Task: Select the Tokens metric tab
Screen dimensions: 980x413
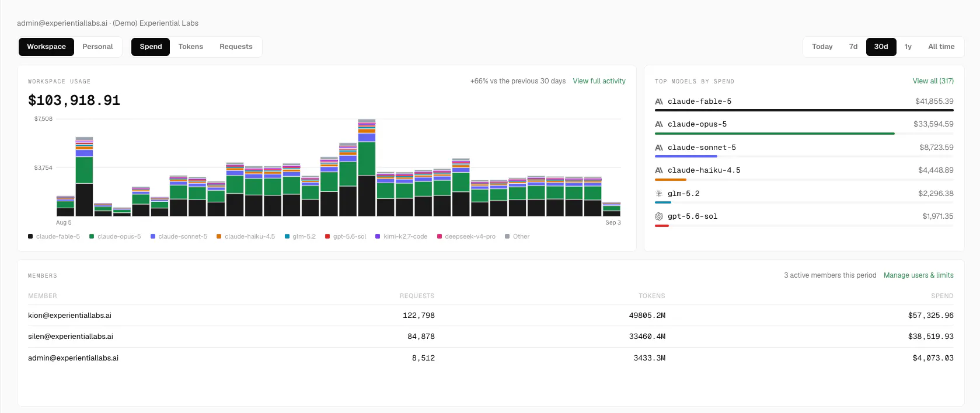Action: (191, 47)
